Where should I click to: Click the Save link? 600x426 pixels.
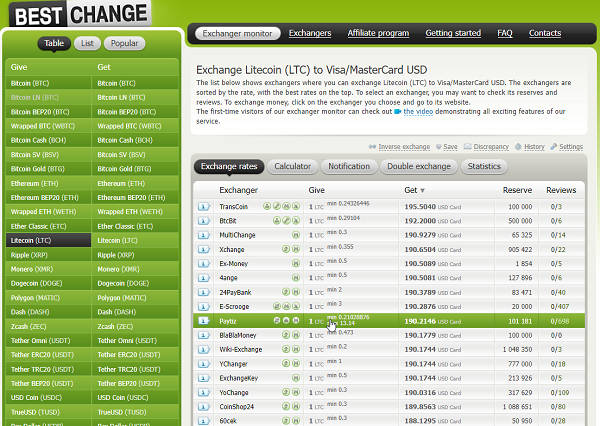[x=450, y=147]
